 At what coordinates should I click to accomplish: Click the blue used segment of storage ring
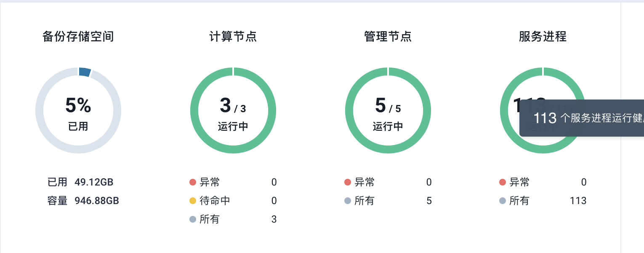coord(85,72)
